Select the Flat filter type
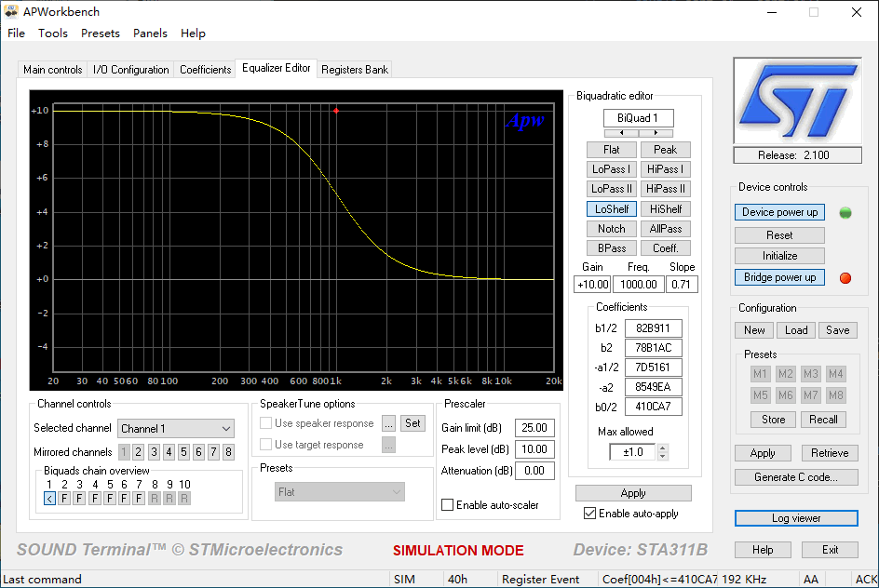Viewport: 879px width, 588px height. pos(612,150)
